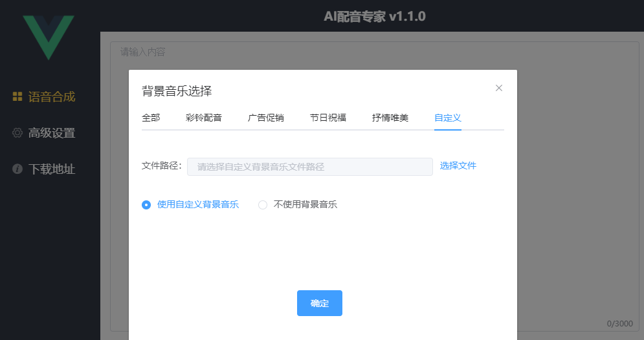Click the green Vue logo in sidebar
This screenshot has width=644, height=340.
click(49, 37)
